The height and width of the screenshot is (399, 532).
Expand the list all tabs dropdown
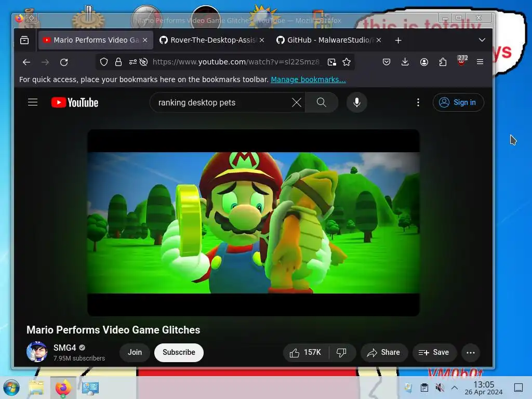coord(482,40)
